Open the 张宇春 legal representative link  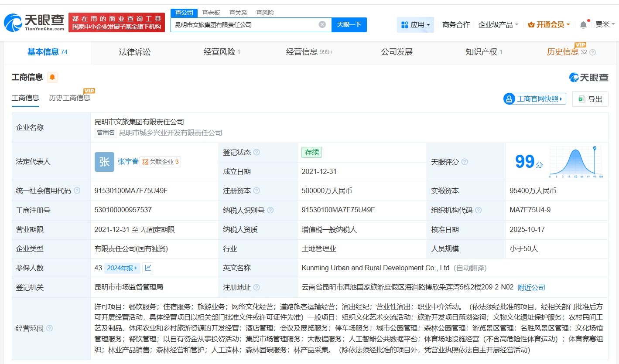[128, 162]
